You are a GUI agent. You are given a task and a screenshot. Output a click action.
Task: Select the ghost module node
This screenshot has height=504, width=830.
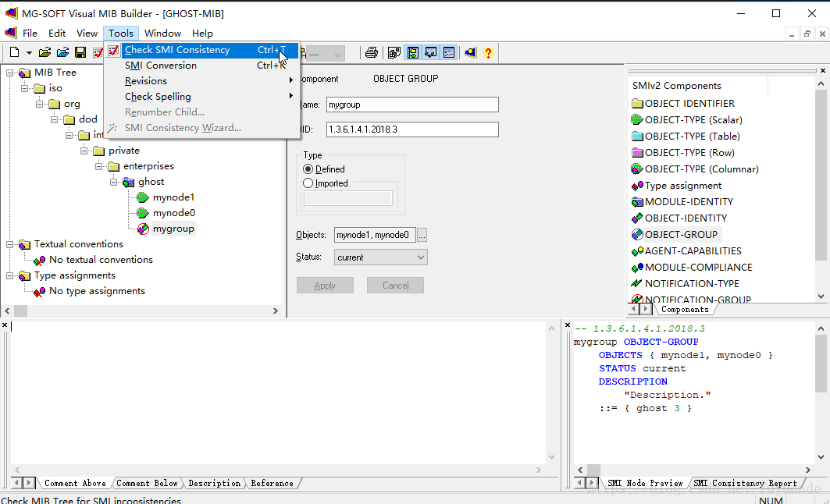click(151, 182)
